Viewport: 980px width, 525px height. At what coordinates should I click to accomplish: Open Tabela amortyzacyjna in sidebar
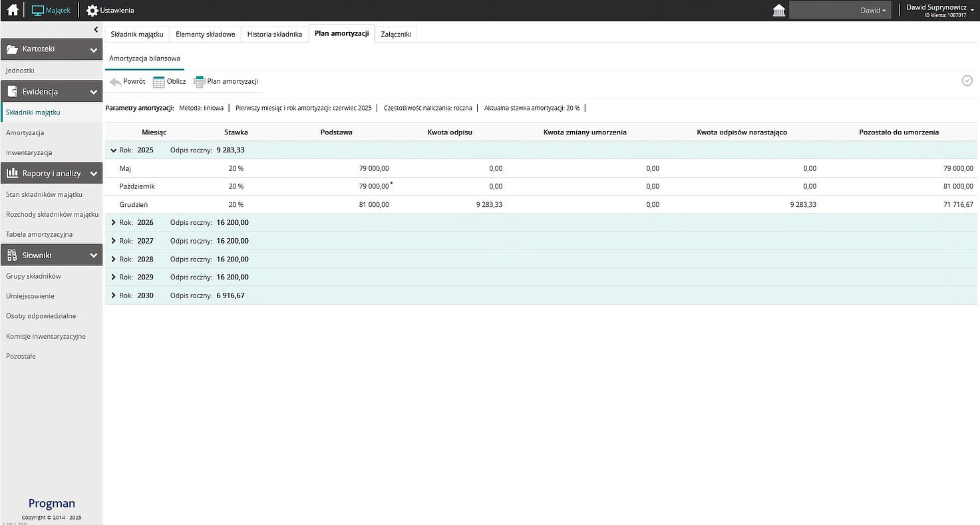[x=39, y=234]
